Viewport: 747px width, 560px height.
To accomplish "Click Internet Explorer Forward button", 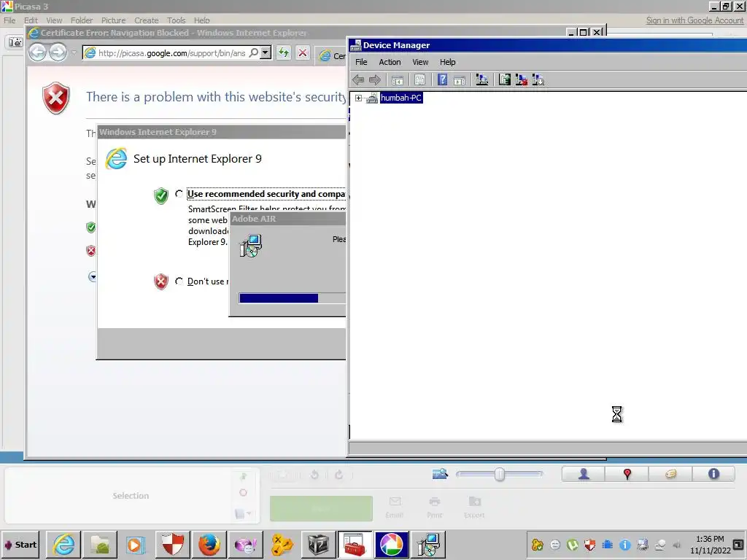I will [58, 52].
